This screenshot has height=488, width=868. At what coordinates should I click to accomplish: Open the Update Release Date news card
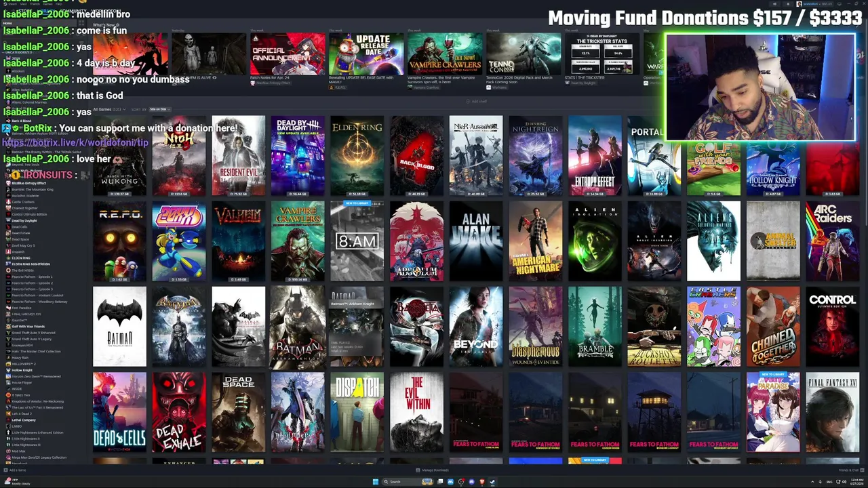[366, 54]
